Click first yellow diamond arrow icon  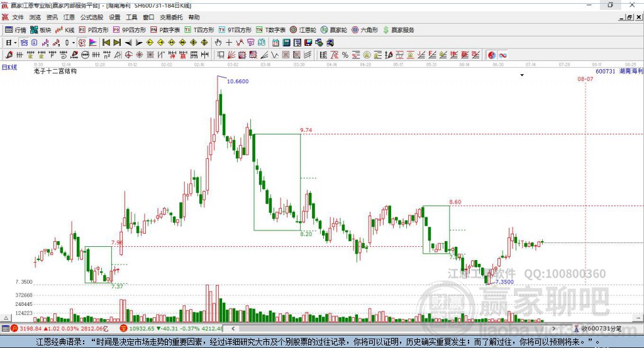(x=150, y=43)
